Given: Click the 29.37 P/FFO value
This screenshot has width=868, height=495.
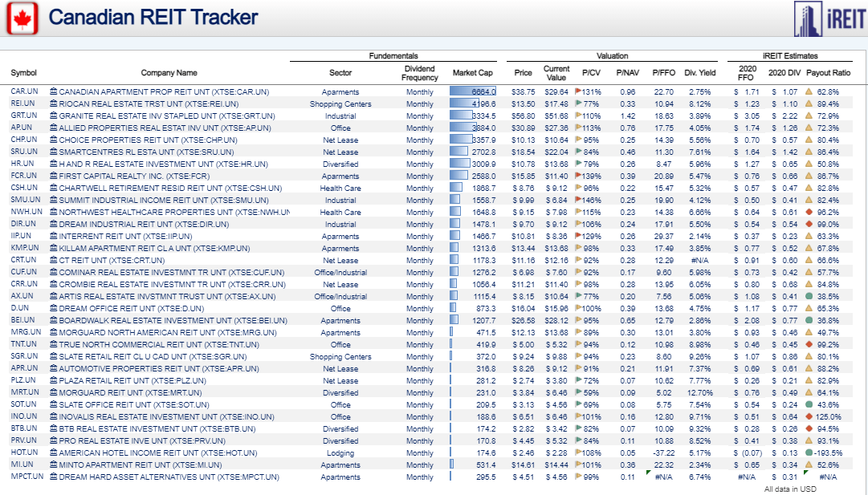Looking at the screenshot, I should tap(664, 237).
